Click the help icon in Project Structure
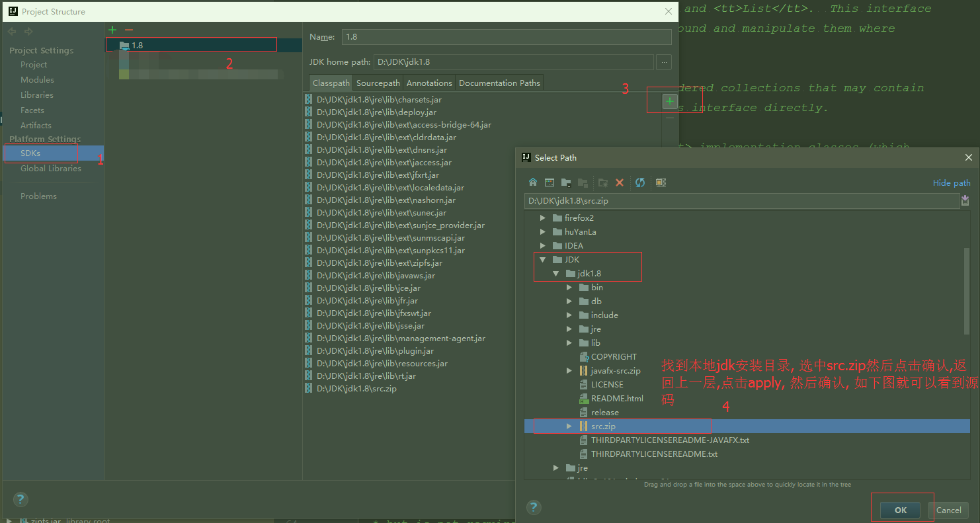Image resolution: width=980 pixels, height=523 pixels. (20, 499)
